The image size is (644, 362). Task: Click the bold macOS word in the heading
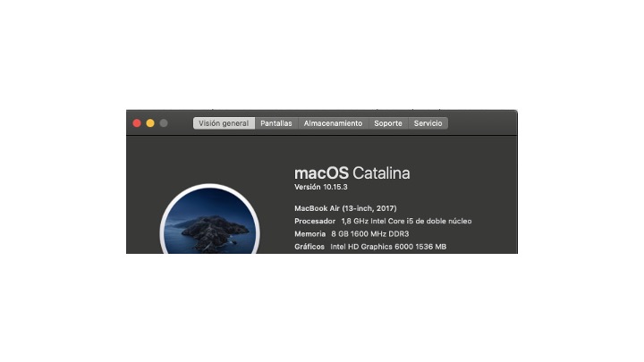[321, 173]
